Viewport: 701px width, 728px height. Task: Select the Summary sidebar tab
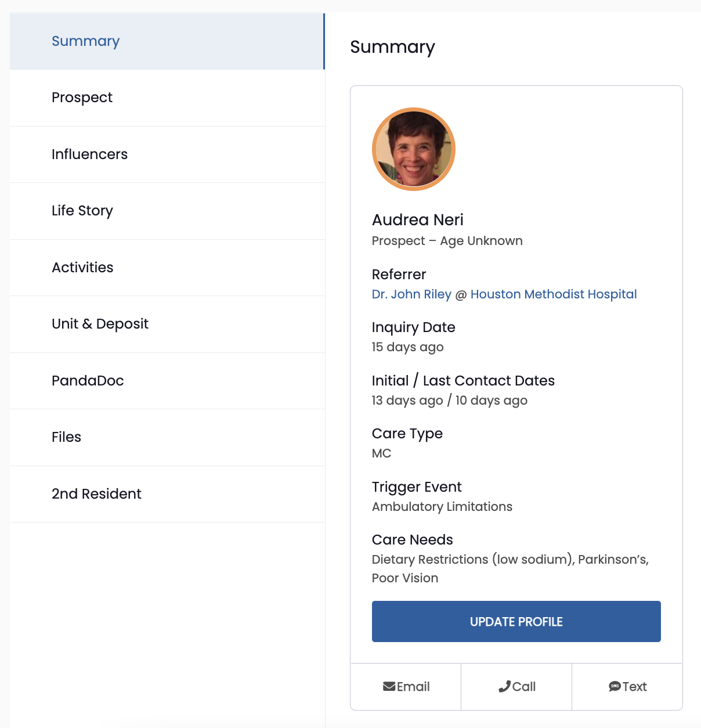point(167,41)
